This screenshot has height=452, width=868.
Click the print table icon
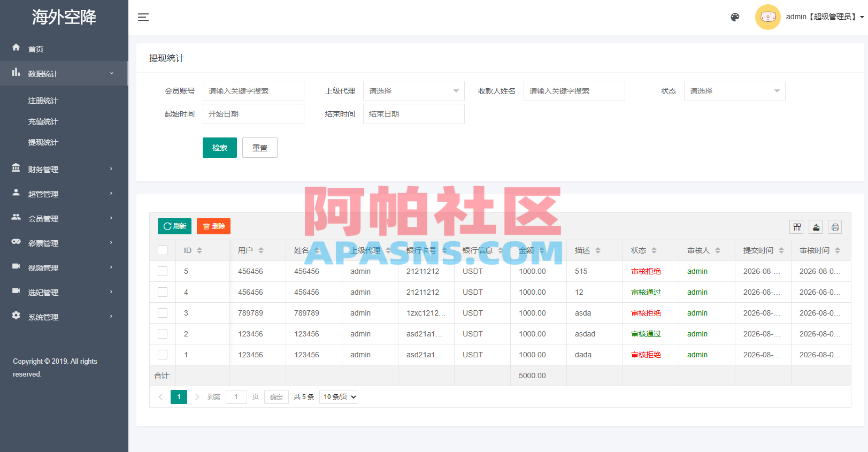pyautogui.click(x=835, y=227)
